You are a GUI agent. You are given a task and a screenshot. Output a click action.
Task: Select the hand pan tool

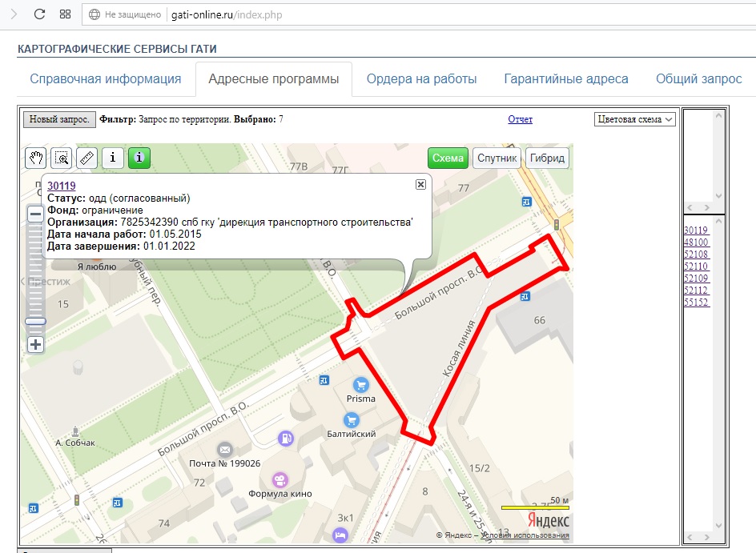pos(36,158)
